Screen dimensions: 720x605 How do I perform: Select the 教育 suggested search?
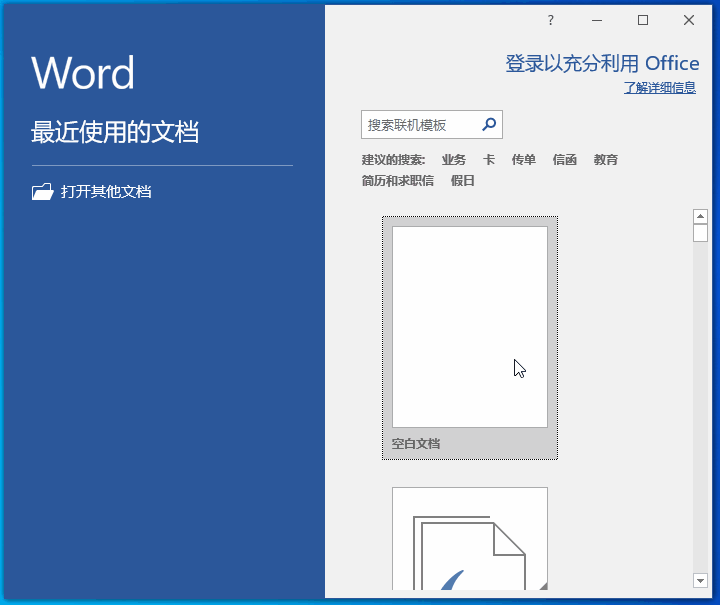[x=606, y=160]
